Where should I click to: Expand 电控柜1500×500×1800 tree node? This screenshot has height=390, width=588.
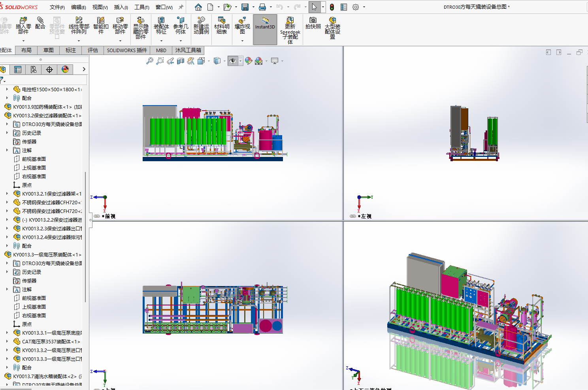[7, 89]
